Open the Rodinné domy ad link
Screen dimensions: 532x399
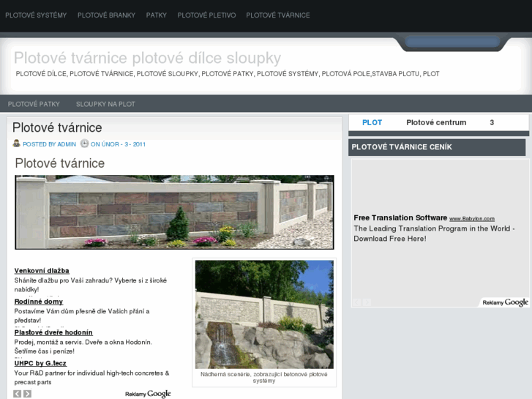click(x=39, y=302)
